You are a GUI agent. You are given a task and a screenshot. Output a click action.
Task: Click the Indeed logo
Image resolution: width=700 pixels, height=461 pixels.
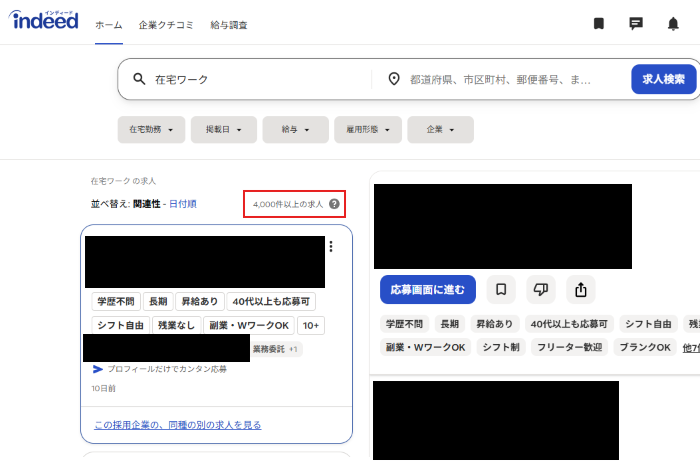point(44,21)
